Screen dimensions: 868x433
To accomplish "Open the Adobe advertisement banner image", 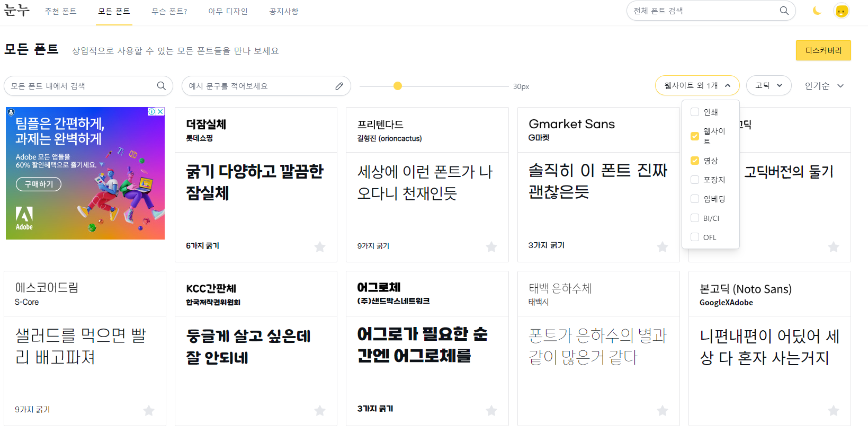I will 85,173.
